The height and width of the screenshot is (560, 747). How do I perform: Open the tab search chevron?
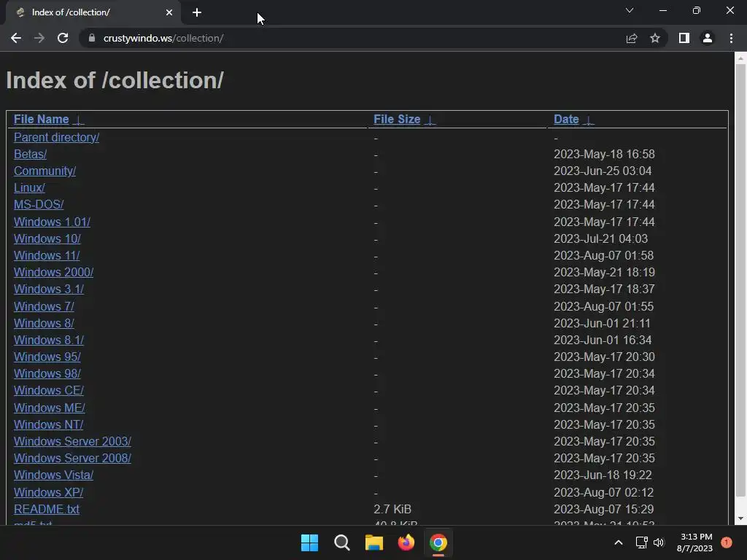(630, 10)
